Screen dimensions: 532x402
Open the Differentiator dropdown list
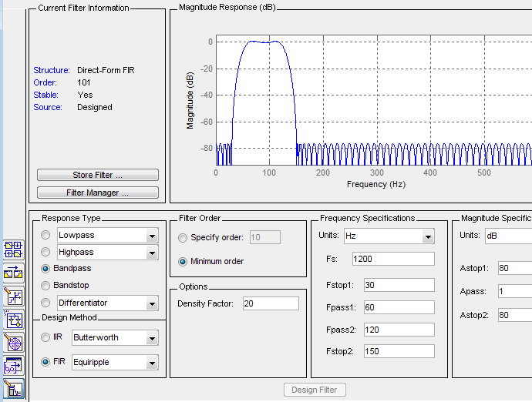click(152, 303)
